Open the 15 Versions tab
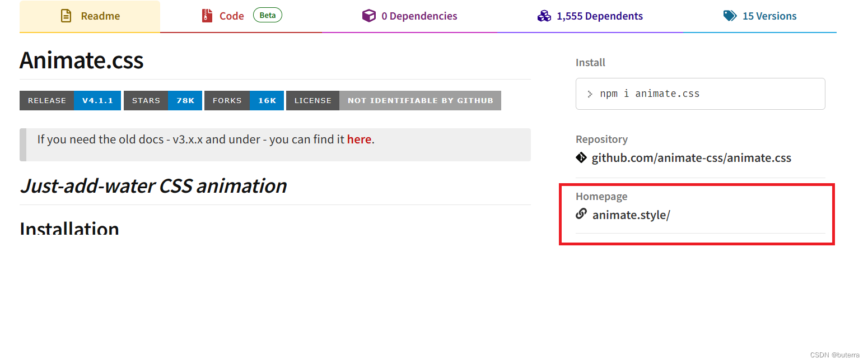Image resolution: width=868 pixels, height=363 pixels. [x=760, y=16]
